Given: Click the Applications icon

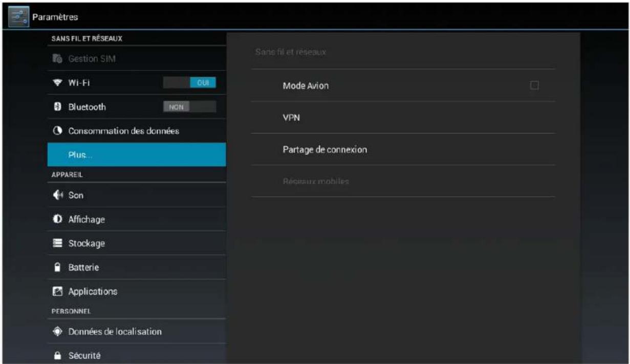Looking at the screenshot, I should click(x=57, y=291).
